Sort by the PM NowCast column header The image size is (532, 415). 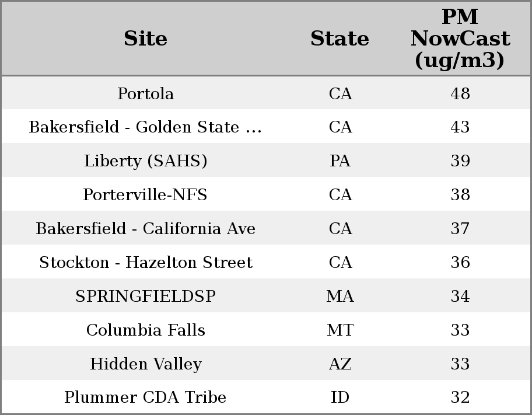click(x=460, y=39)
